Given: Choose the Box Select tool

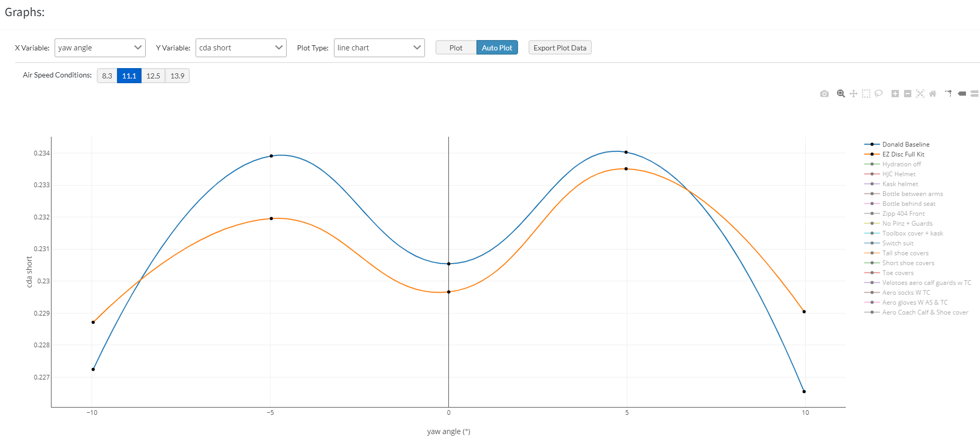Looking at the screenshot, I should click(866, 94).
